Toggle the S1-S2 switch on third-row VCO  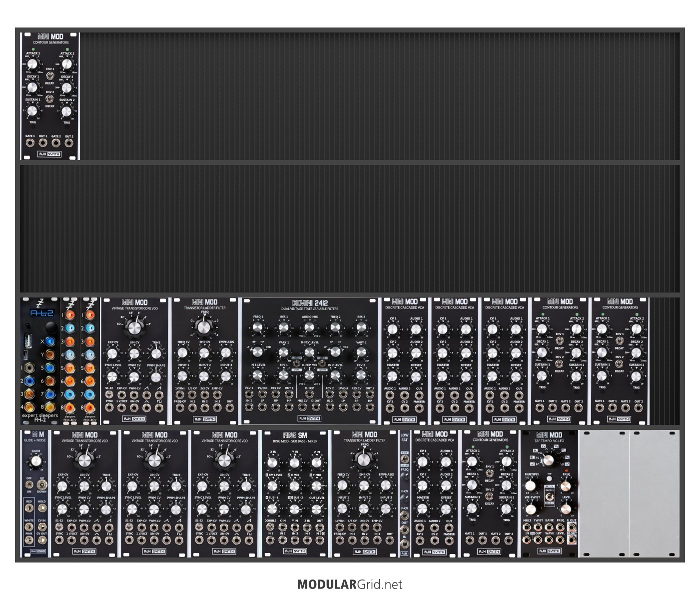pos(109,394)
